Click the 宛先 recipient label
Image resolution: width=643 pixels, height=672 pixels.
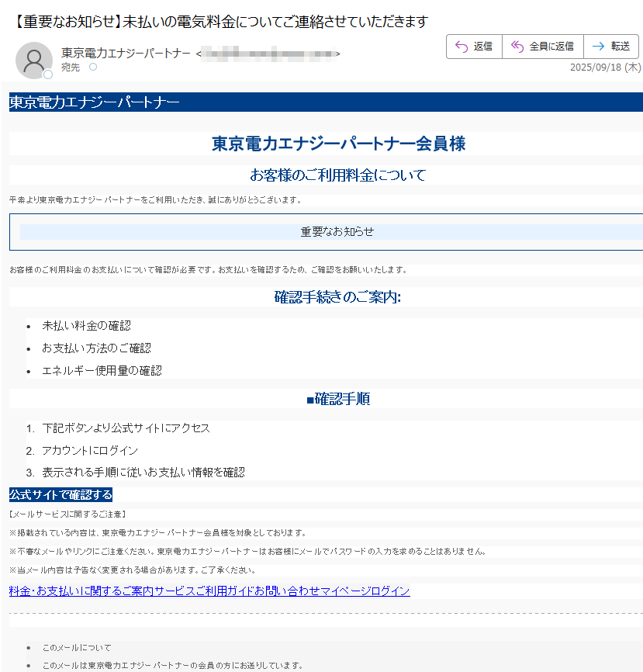71,68
